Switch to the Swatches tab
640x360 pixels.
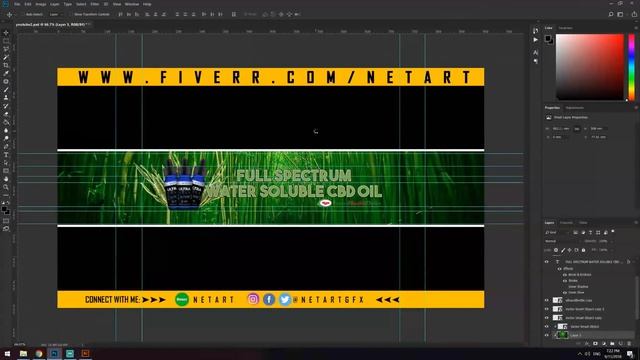click(x=565, y=28)
